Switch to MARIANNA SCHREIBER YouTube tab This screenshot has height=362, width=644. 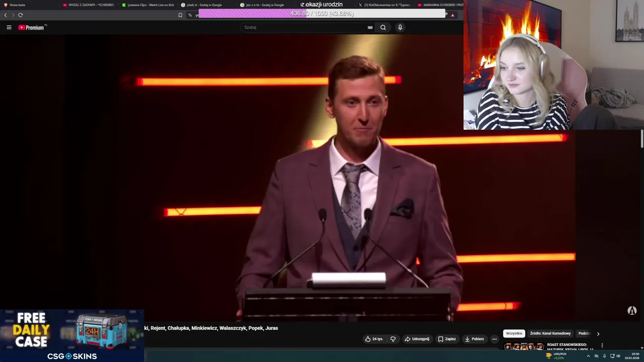click(x=440, y=5)
